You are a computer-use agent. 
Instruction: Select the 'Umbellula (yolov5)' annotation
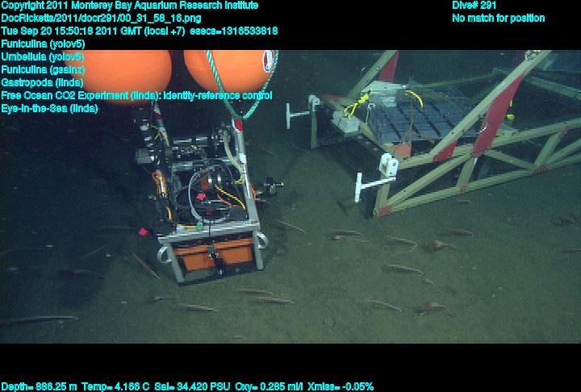click(43, 57)
